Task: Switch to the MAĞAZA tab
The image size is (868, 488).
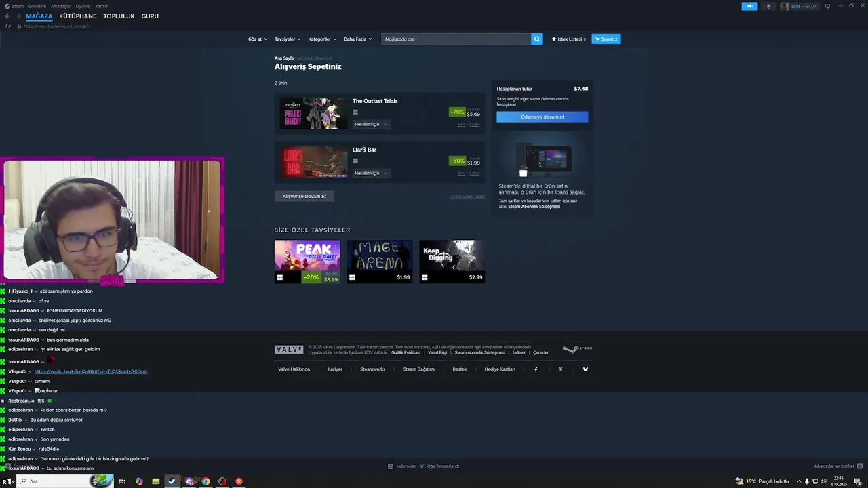Action: point(39,16)
